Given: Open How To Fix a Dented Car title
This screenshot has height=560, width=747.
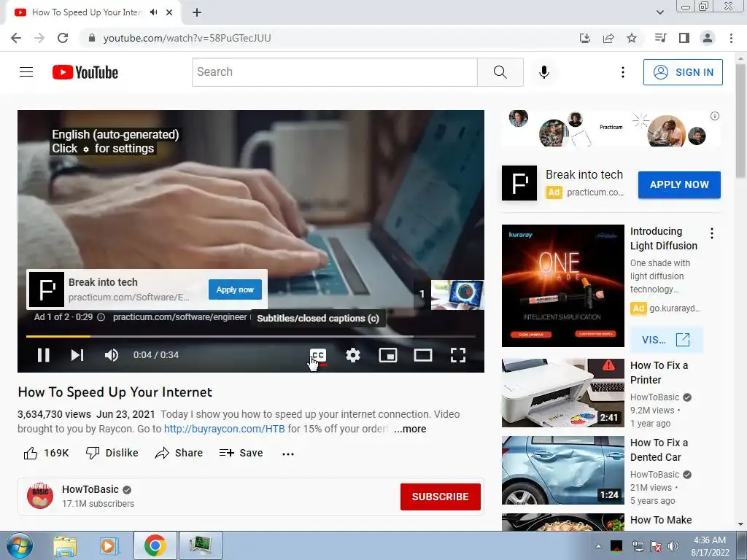Looking at the screenshot, I should coord(659,450).
